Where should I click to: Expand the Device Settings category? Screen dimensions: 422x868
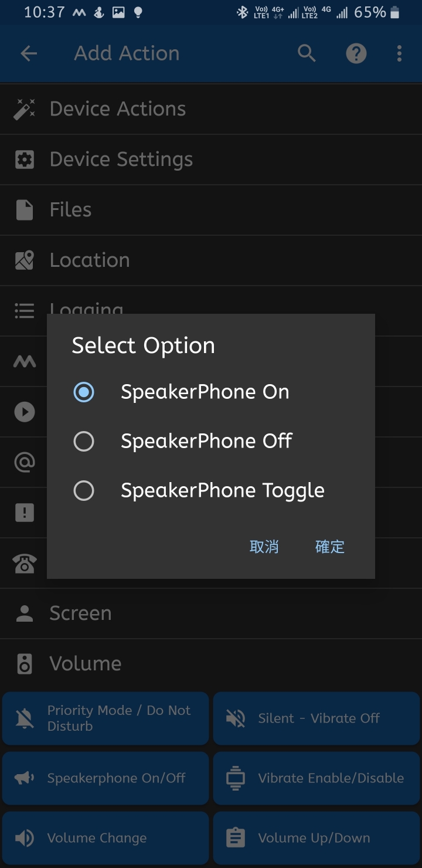pyautogui.click(x=121, y=160)
